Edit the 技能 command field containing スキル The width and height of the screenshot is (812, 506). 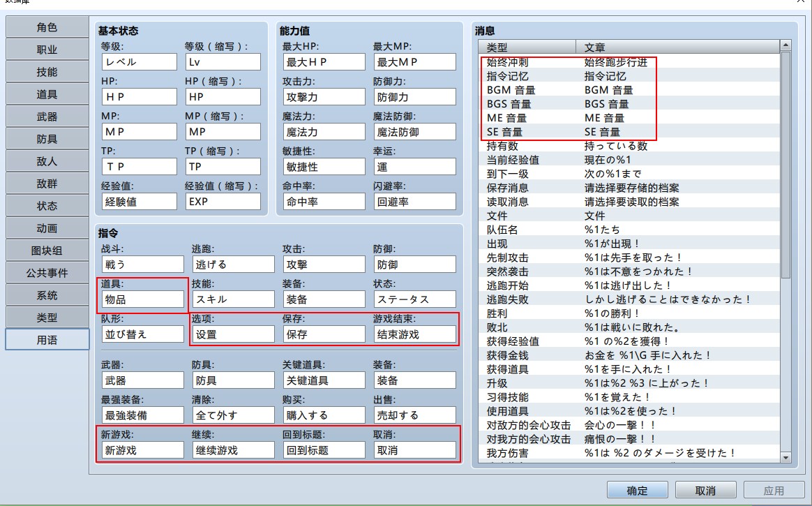pyautogui.click(x=234, y=299)
